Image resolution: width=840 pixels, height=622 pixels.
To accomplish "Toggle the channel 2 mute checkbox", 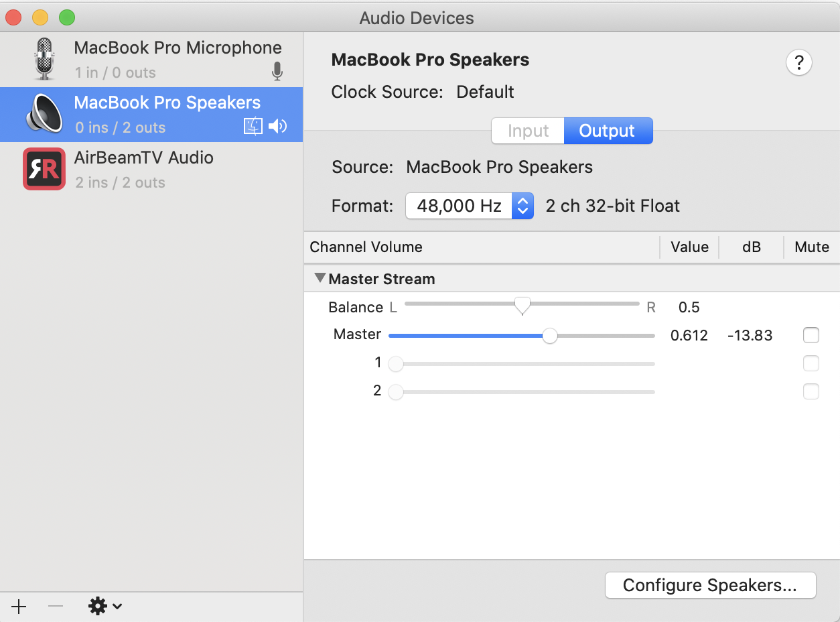I will pyautogui.click(x=811, y=391).
